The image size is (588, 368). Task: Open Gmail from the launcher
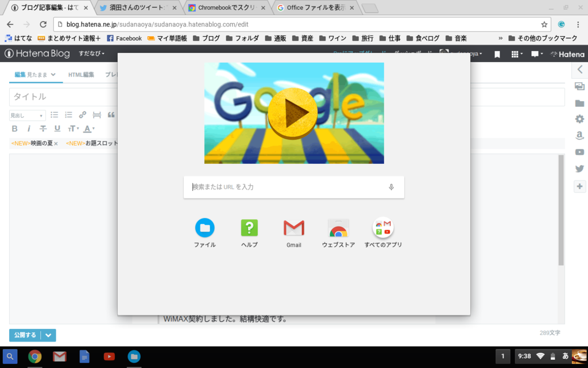[293, 233]
